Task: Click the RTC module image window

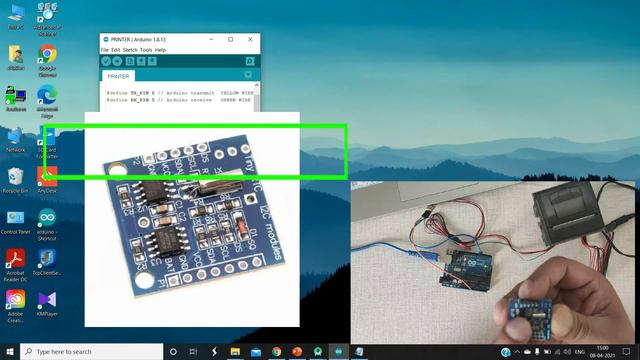Action: tap(192, 219)
